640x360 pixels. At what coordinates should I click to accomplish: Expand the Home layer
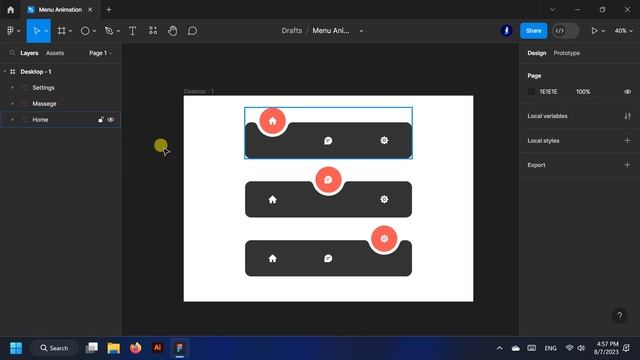point(12,120)
